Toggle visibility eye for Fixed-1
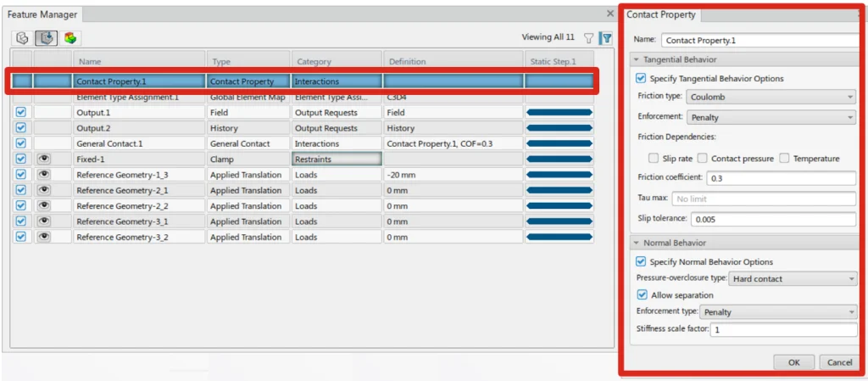868x381 pixels. 44,159
